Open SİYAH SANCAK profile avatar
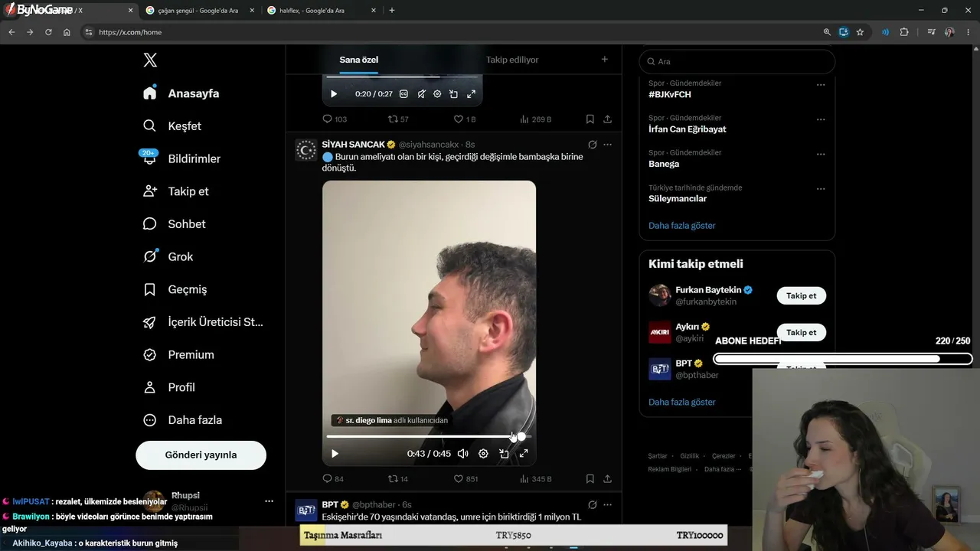Viewport: 980px width, 551px height. (306, 150)
